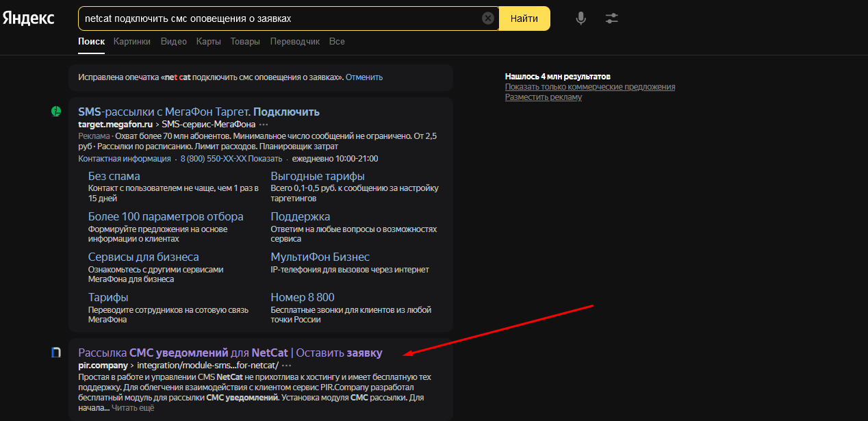Open the "МультиФон Бизнес" sitelink

coord(320,257)
